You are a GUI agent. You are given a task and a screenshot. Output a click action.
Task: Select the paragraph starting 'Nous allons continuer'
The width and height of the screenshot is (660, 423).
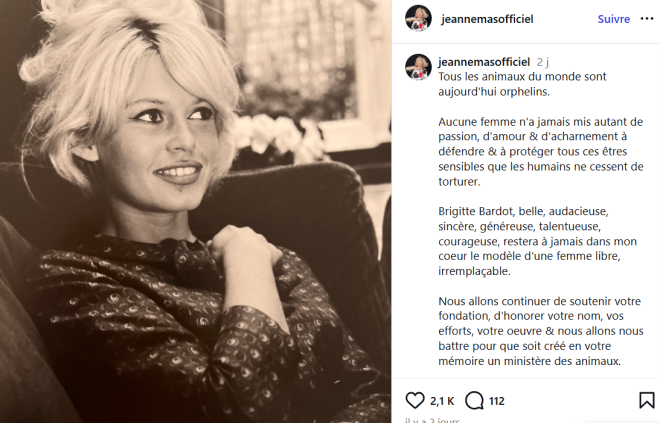[x=541, y=331]
